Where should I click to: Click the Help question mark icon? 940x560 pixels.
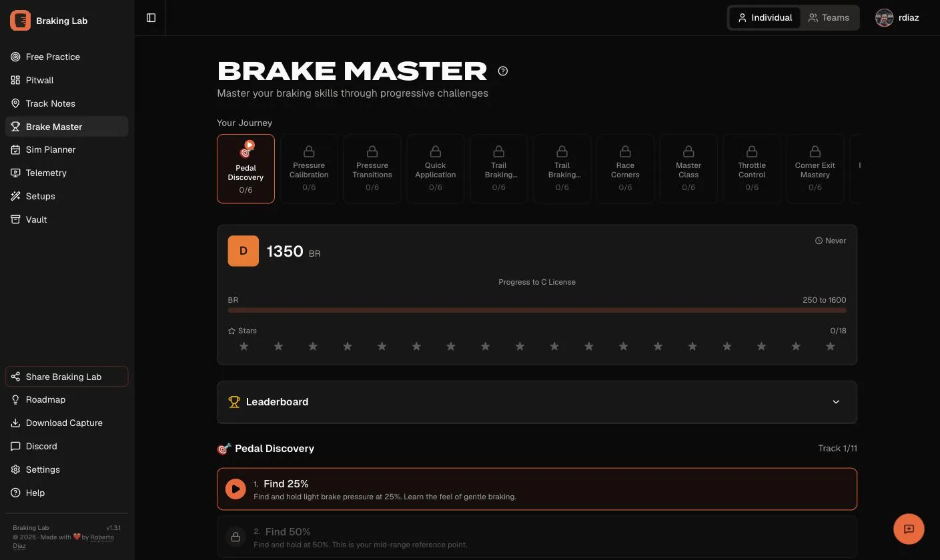pos(15,493)
